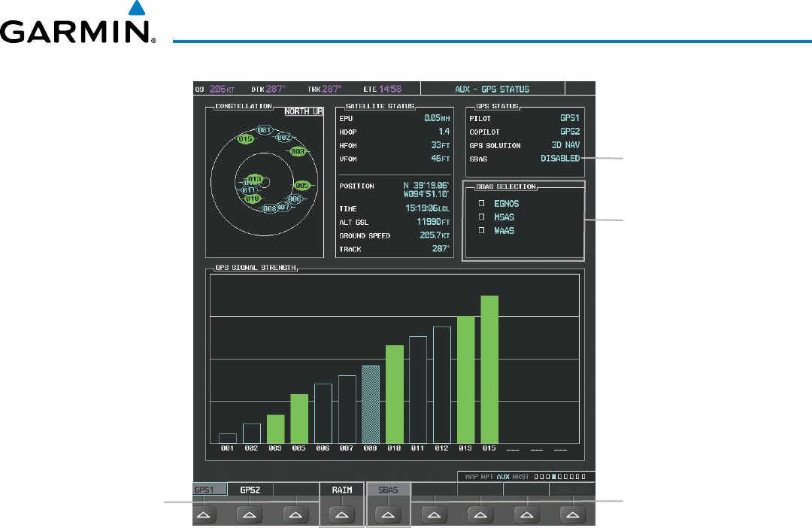Click the HDOP value 1.4
The image size is (812, 528).
tap(444, 132)
